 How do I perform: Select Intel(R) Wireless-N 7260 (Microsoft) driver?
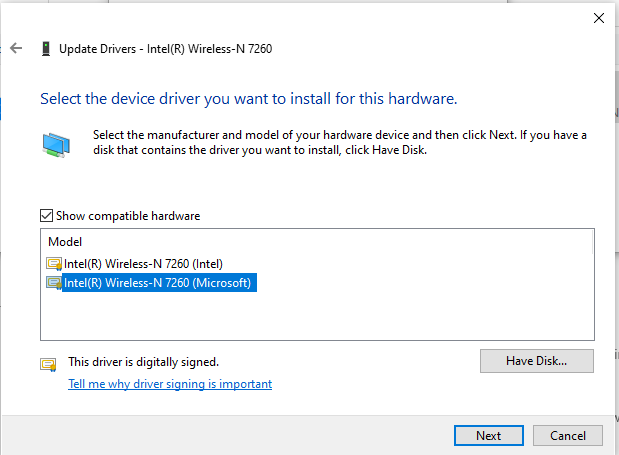click(x=160, y=284)
